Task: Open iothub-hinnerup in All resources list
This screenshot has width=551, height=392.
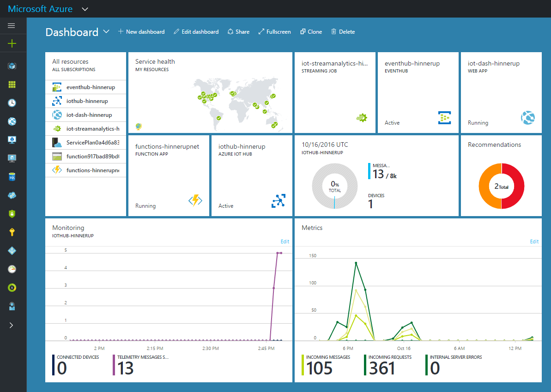Action: [87, 101]
